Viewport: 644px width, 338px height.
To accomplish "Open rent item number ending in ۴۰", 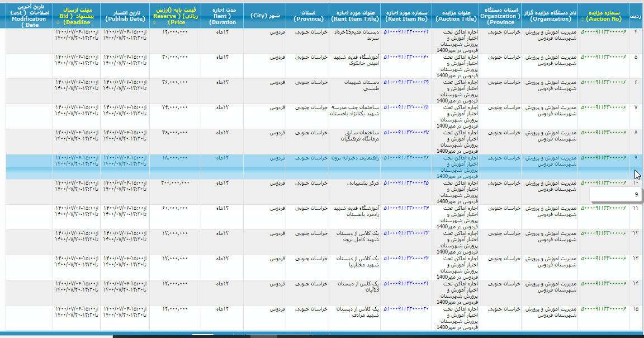I will (407, 57).
